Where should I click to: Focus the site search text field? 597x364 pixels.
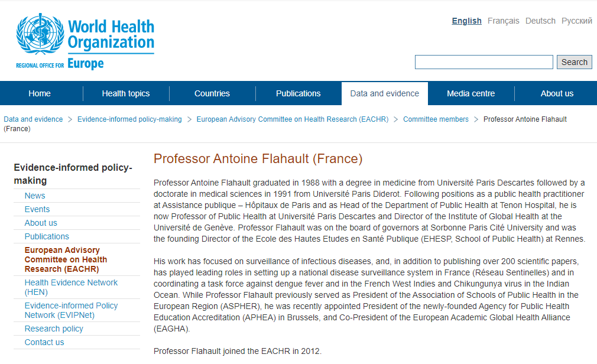pyautogui.click(x=484, y=62)
